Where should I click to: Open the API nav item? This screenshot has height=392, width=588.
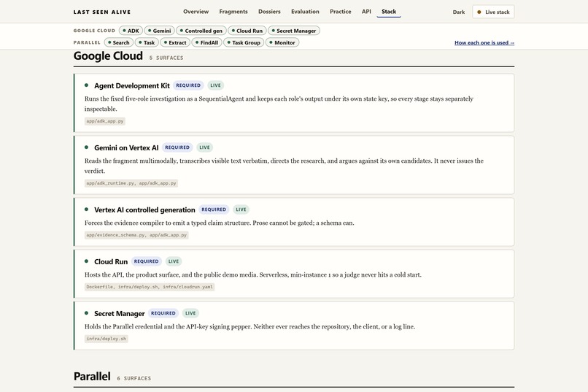point(366,12)
